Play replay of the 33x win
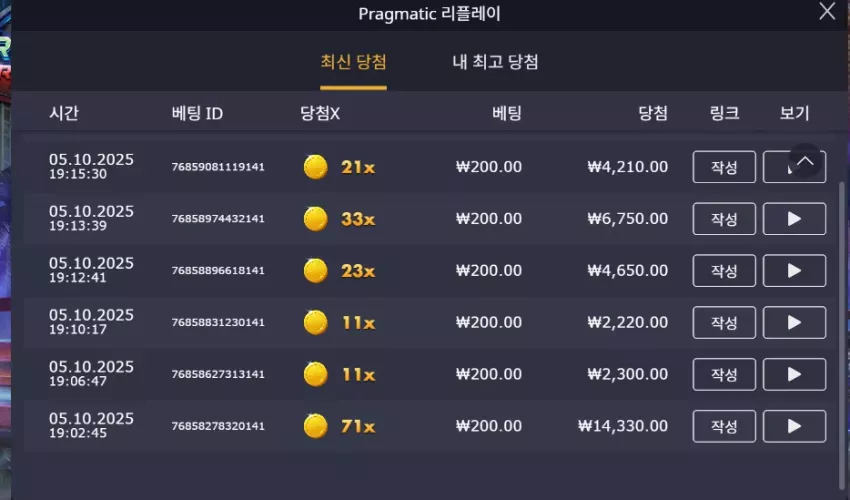Image resolution: width=850 pixels, height=500 pixels. click(x=794, y=219)
